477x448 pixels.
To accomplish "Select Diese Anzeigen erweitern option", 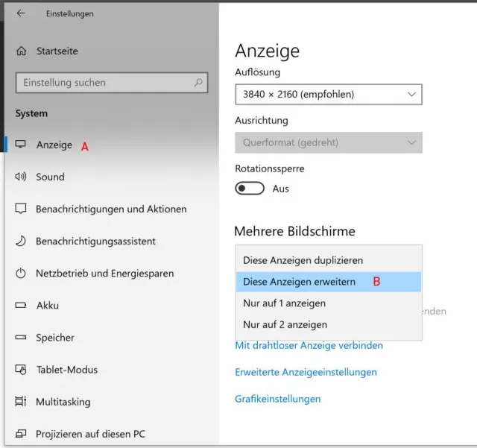I will (300, 282).
